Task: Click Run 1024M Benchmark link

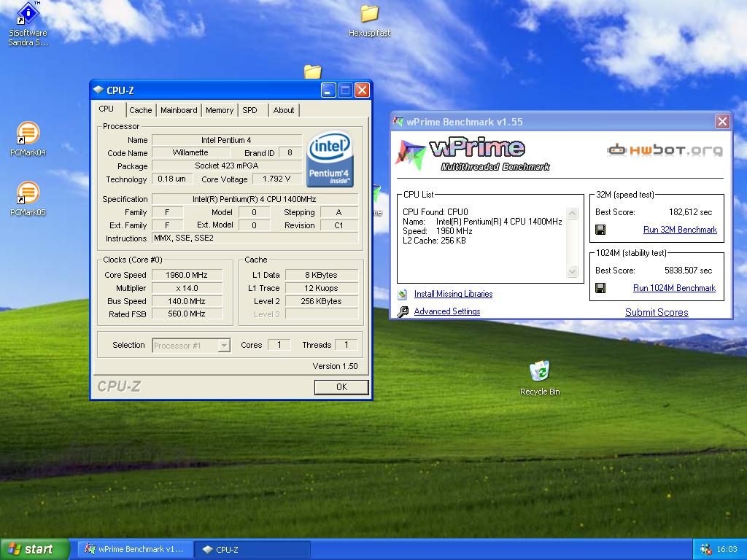Action: click(x=674, y=287)
